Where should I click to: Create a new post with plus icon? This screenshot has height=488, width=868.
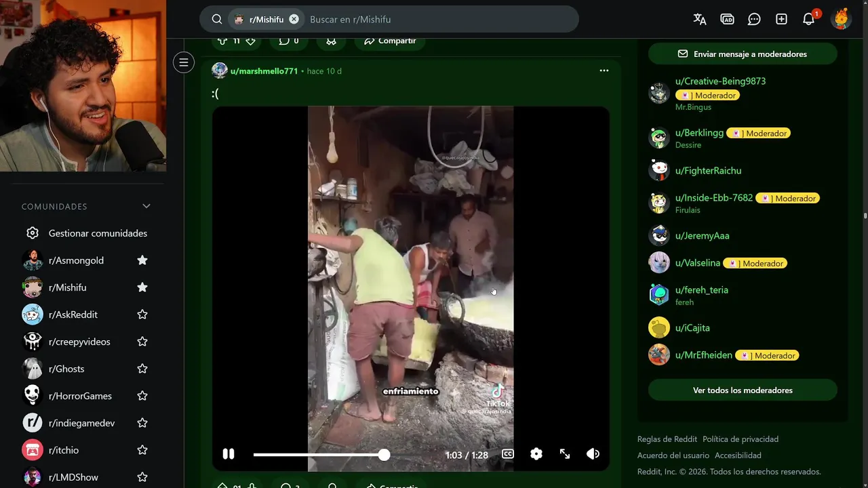(x=781, y=19)
